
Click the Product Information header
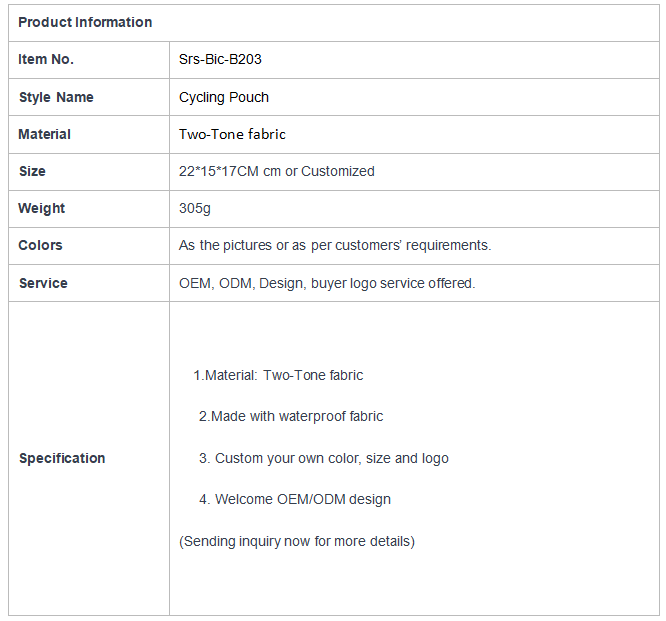point(85,22)
